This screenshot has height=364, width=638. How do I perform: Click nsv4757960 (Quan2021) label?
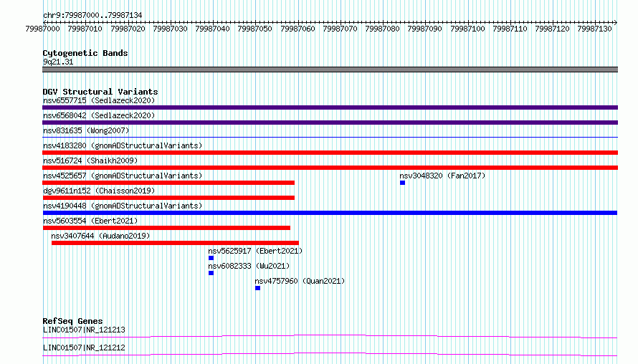300,281
